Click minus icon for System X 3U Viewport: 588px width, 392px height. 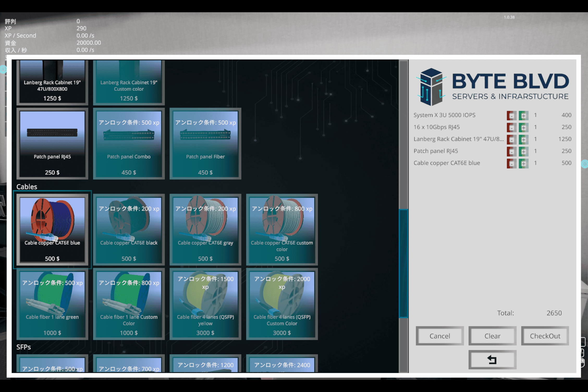tap(511, 115)
